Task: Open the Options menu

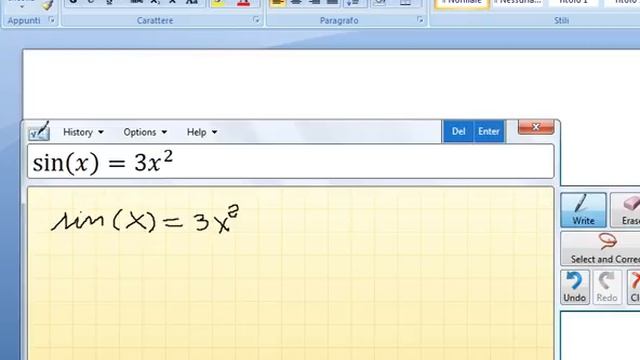Action: 145,132
